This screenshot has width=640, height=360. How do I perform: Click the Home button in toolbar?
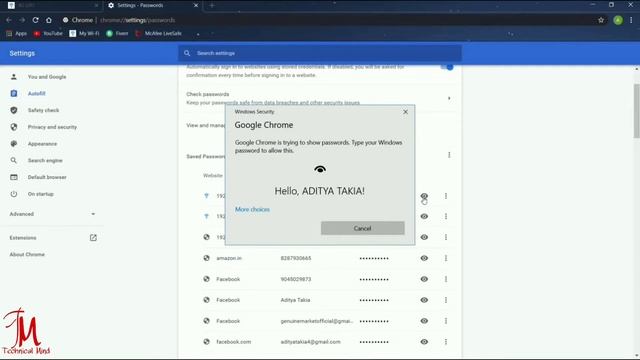coord(49,20)
